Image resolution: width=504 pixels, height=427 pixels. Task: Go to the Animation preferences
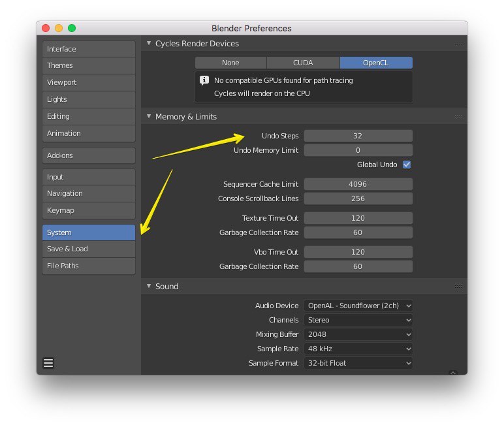point(89,133)
